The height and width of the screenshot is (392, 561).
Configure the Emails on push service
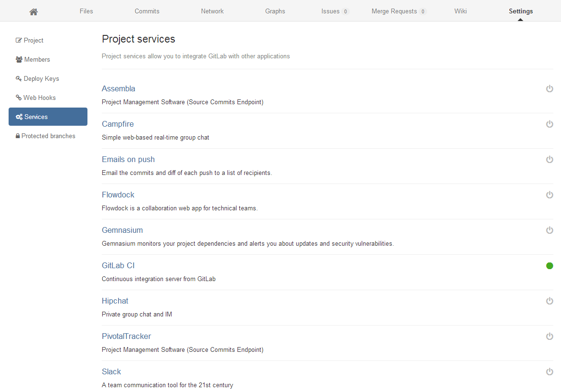[x=128, y=159]
